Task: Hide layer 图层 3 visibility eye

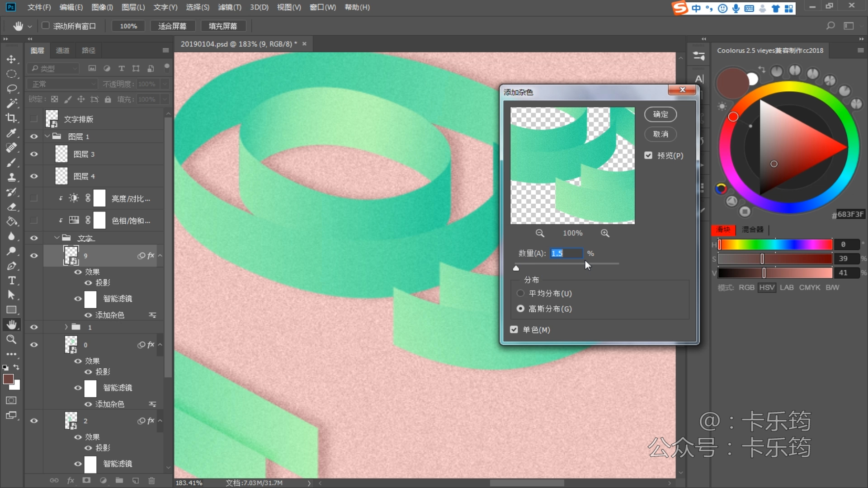Action: (x=34, y=154)
